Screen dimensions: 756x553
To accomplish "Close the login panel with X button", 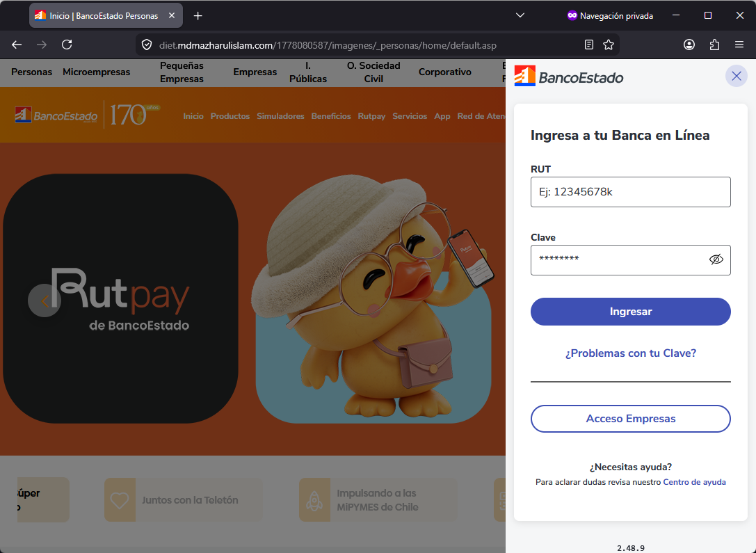I will (x=737, y=77).
